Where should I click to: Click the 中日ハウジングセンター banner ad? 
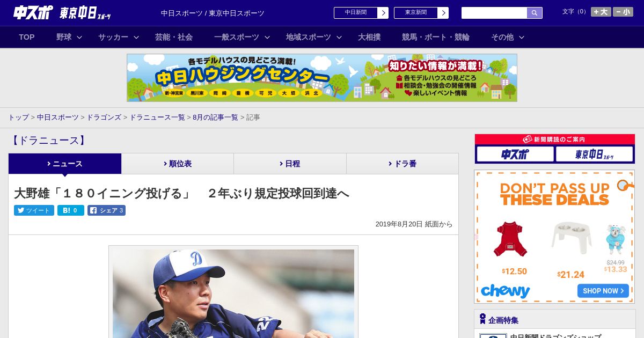tap(322, 78)
